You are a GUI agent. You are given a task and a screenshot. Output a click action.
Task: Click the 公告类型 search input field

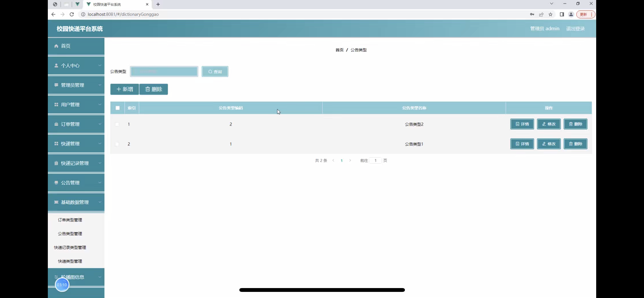(164, 72)
